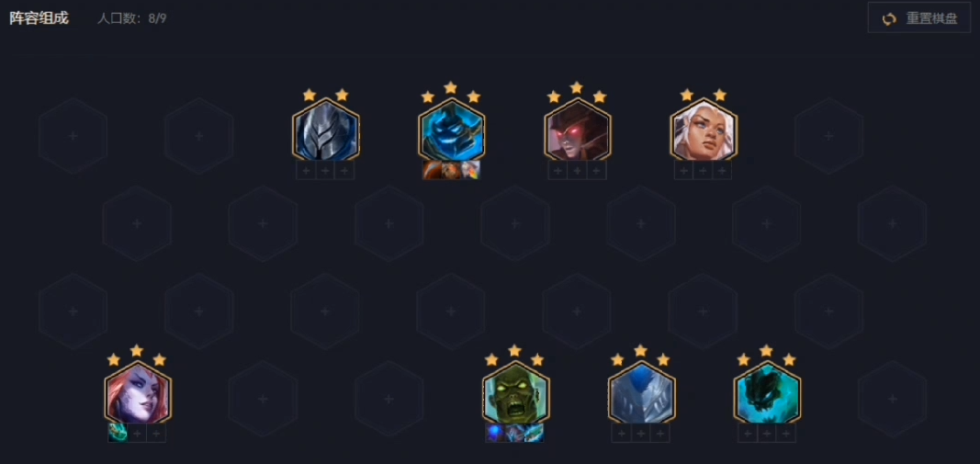Click the 重置棋盘 reset board button

click(918, 18)
